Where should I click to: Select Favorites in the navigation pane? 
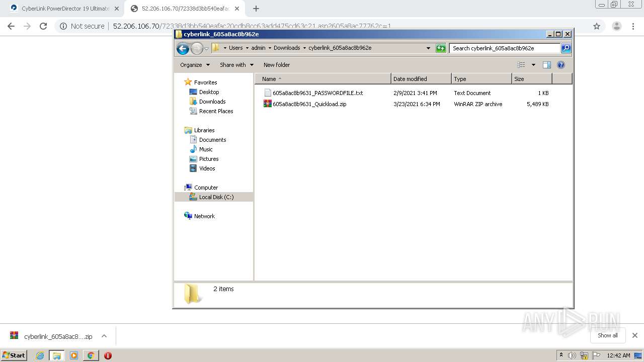205,82
